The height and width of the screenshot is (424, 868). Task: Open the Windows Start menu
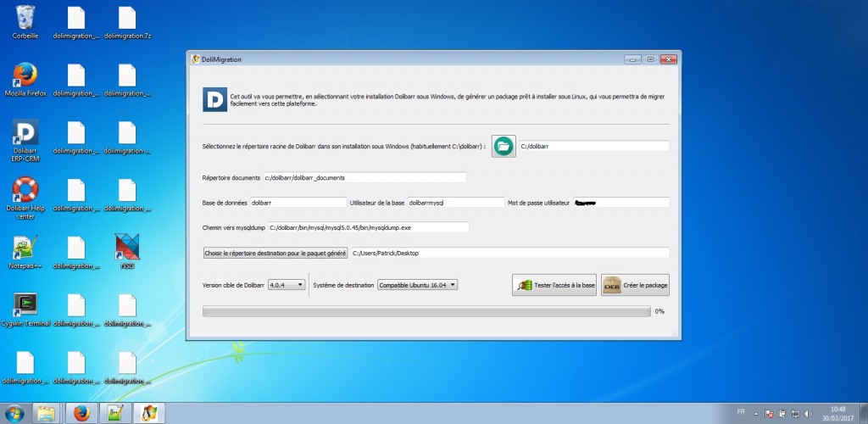(x=15, y=414)
